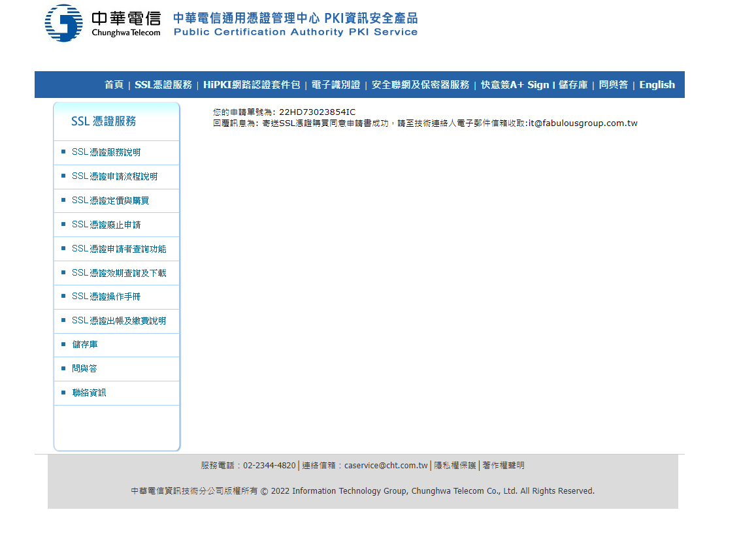Screen dimensions: 756x546
Task: Open SSL憑證服務說明 sidebar link
Action: [x=106, y=152]
